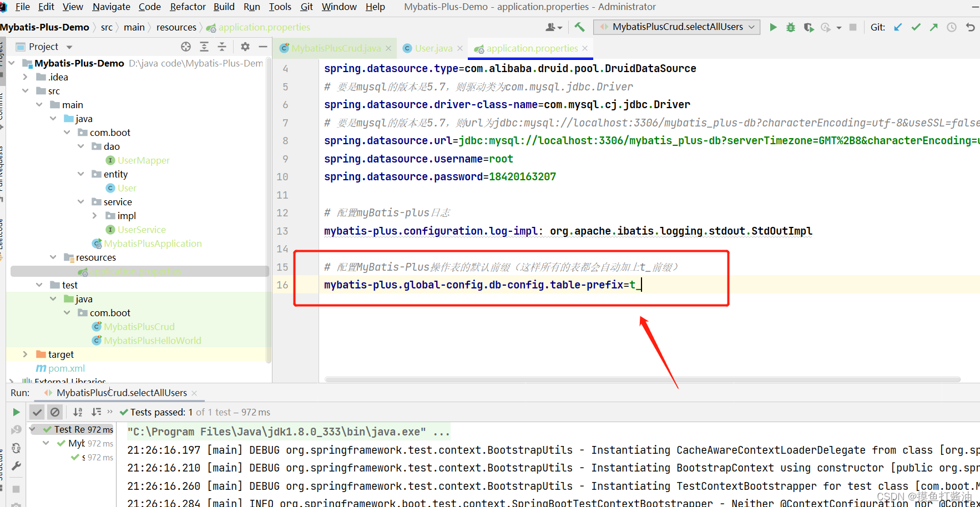This screenshot has width=980, height=507.
Task: Switch to MybatisPlusCrud.java tab
Action: point(336,48)
